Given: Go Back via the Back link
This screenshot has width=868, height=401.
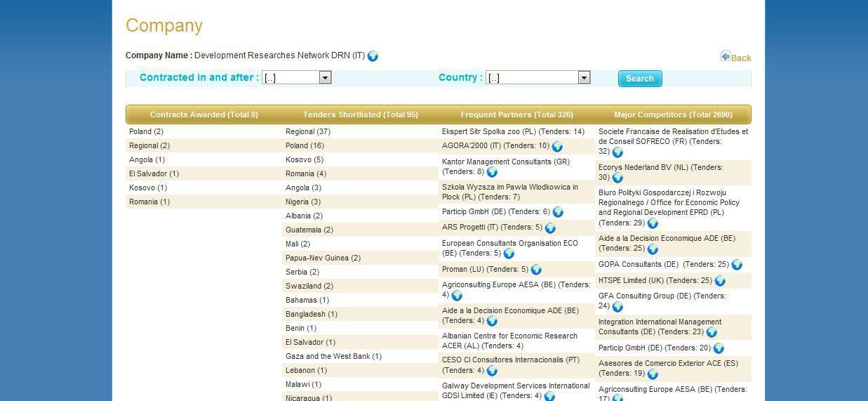Looking at the screenshot, I should coord(741,58).
